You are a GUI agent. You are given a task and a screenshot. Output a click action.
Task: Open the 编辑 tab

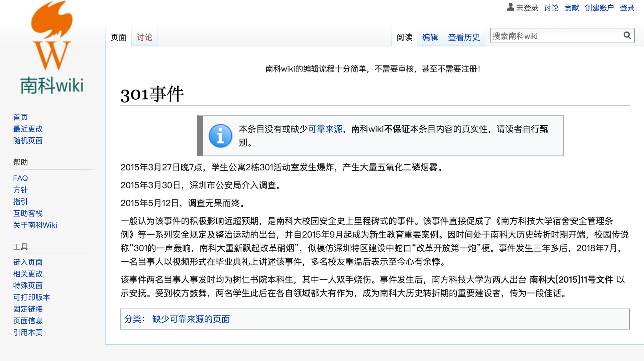(x=430, y=37)
